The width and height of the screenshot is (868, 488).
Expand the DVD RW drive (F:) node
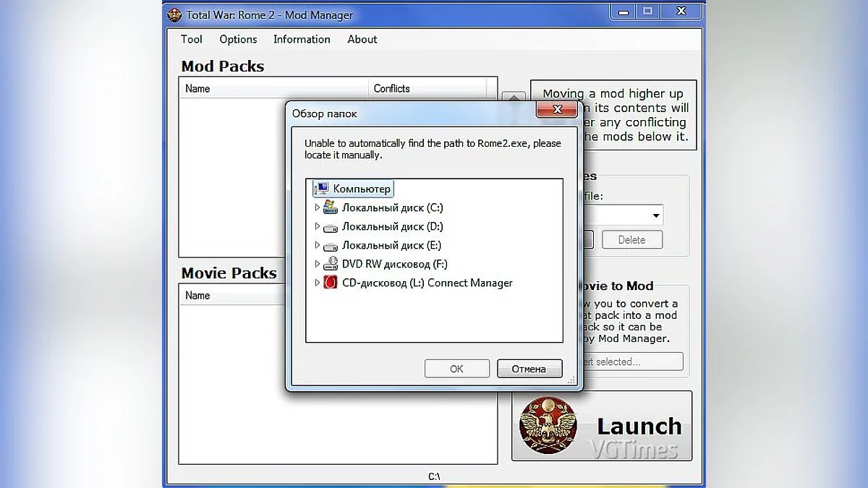317,264
